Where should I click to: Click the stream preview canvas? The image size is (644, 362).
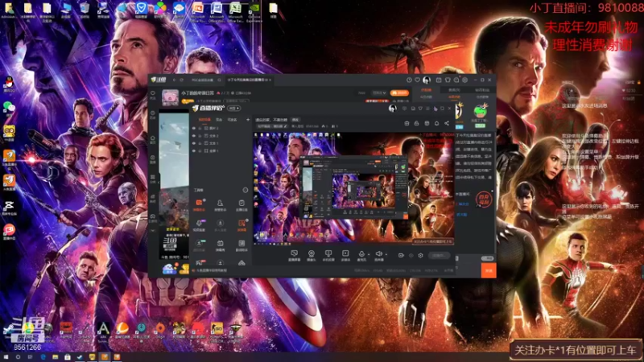point(353,188)
